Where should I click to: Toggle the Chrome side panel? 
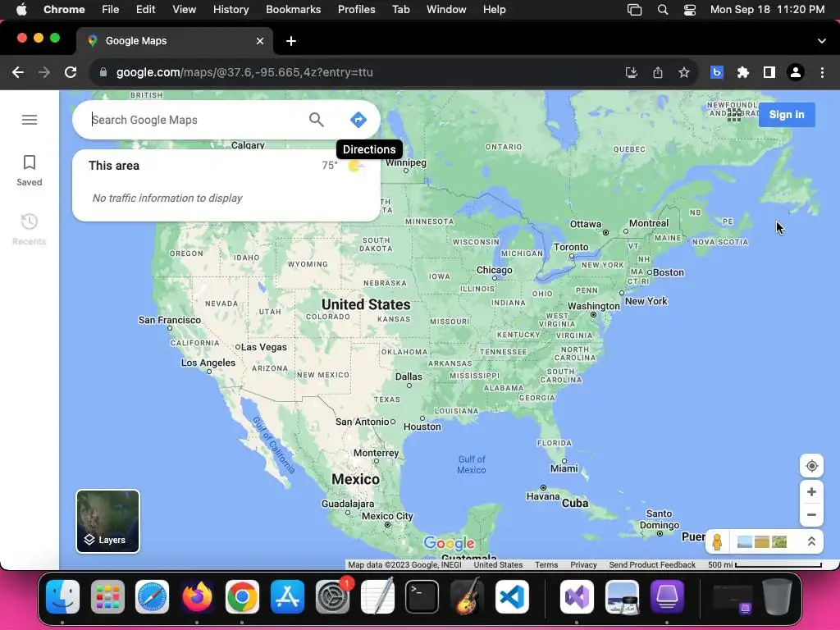(769, 72)
